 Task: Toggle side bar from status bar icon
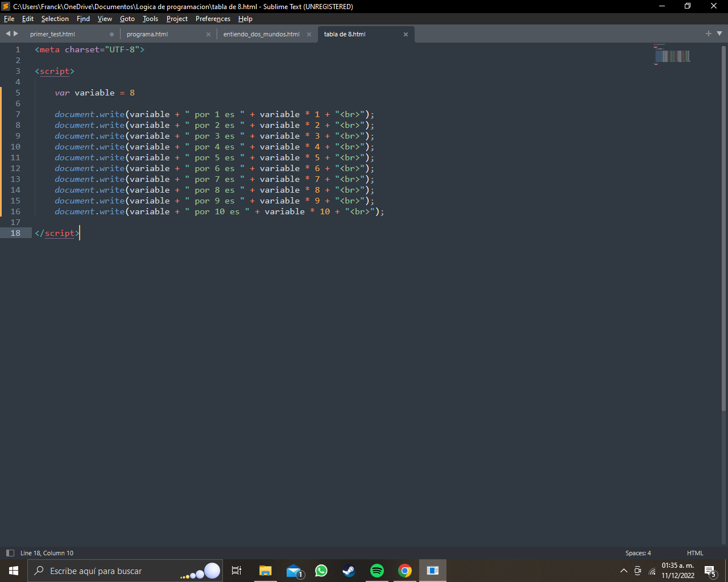[10, 553]
